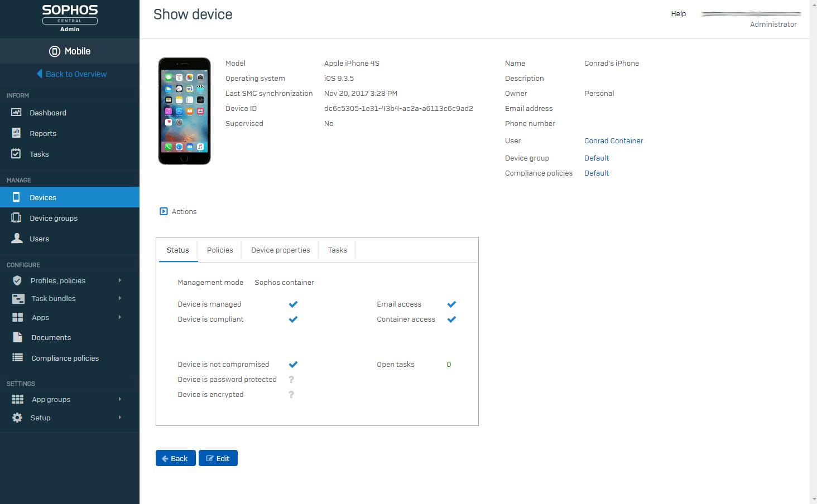Go to Reports in the sidebar

point(70,133)
